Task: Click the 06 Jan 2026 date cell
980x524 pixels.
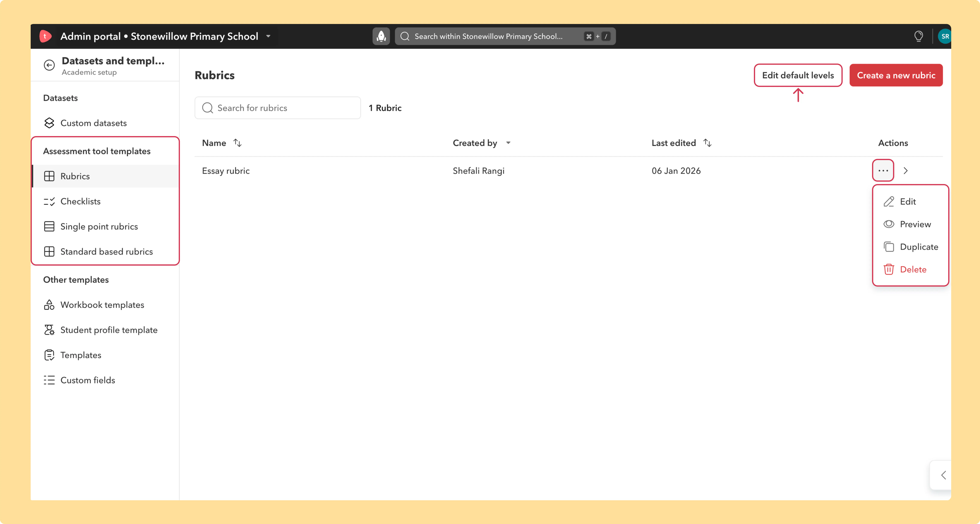Action: pos(676,171)
